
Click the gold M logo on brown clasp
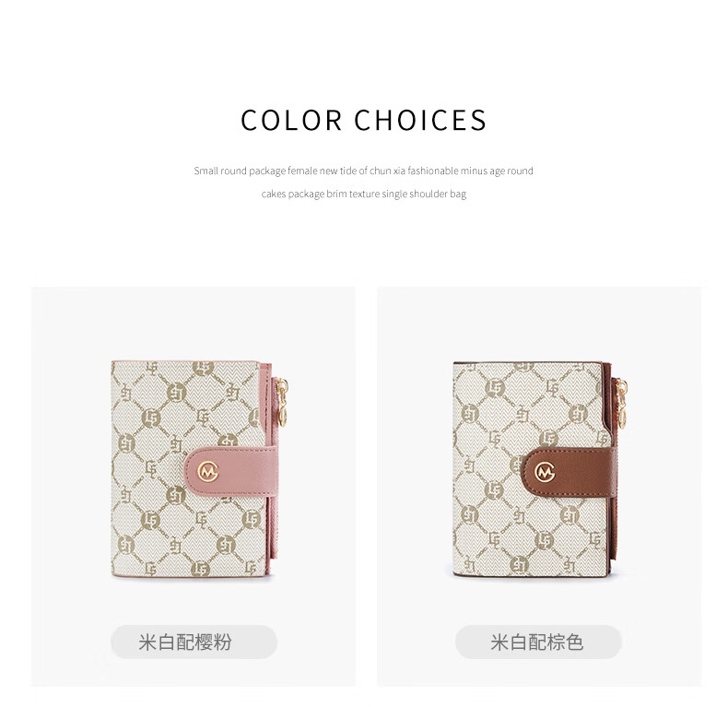(x=545, y=472)
